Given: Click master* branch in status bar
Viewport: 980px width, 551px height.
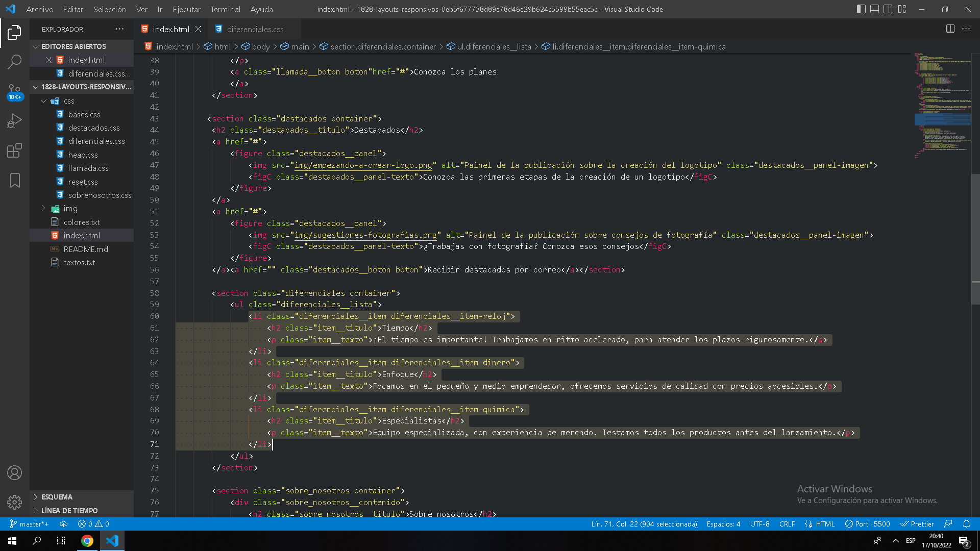Looking at the screenshot, I should [x=29, y=524].
